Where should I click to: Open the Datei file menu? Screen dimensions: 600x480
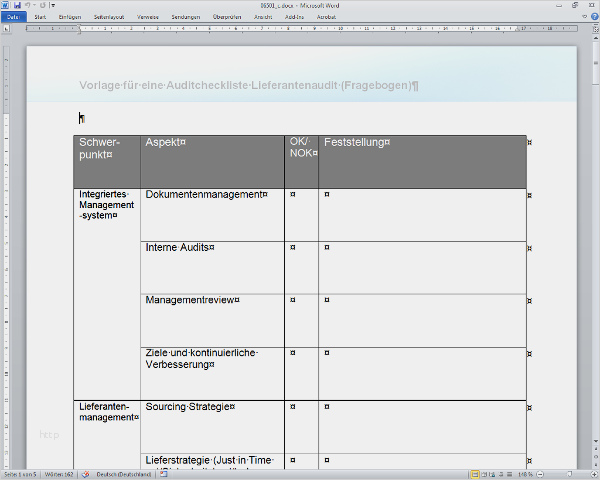(x=13, y=17)
